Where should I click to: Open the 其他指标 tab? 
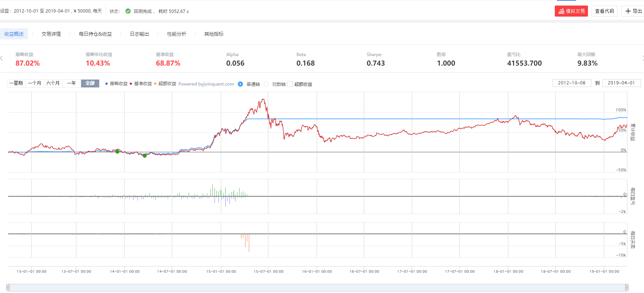(214, 34)
